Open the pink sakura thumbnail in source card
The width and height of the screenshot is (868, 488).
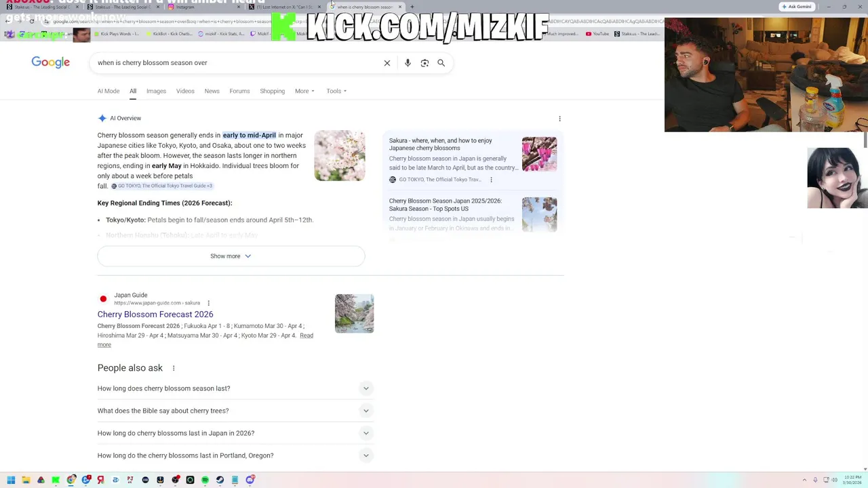click(x=539, y=154)
